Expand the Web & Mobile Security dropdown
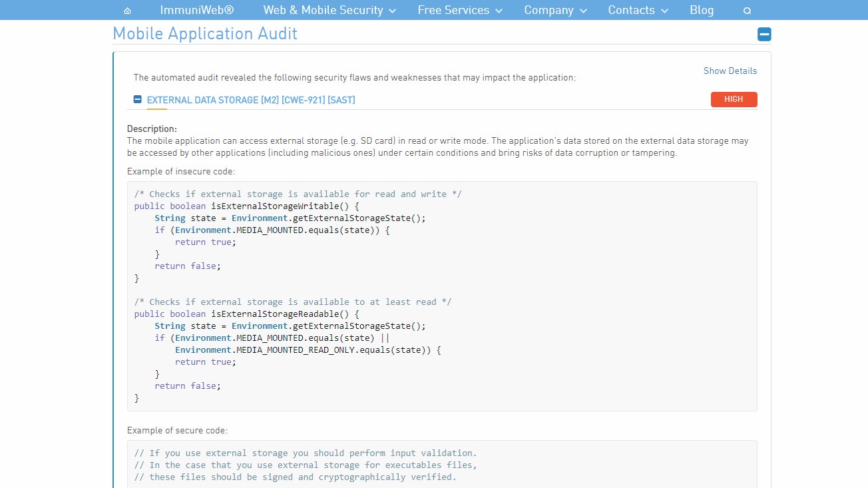 pos(329,10)
